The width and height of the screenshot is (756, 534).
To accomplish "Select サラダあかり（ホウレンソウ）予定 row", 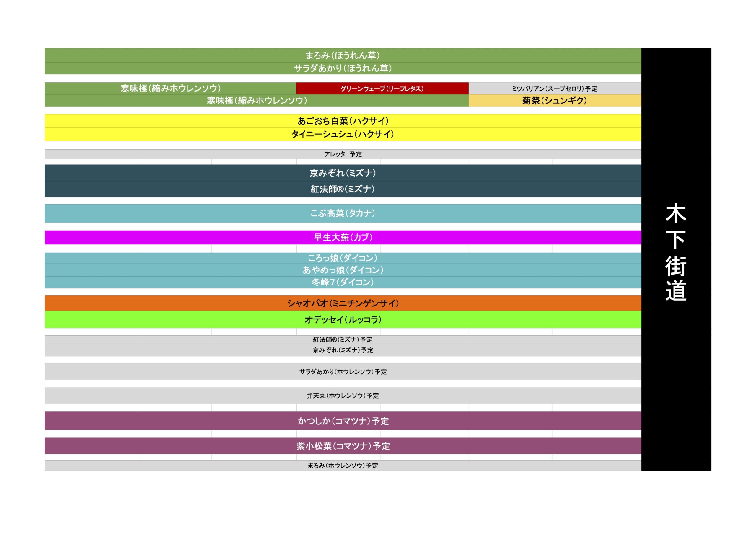I will [343, 371].
